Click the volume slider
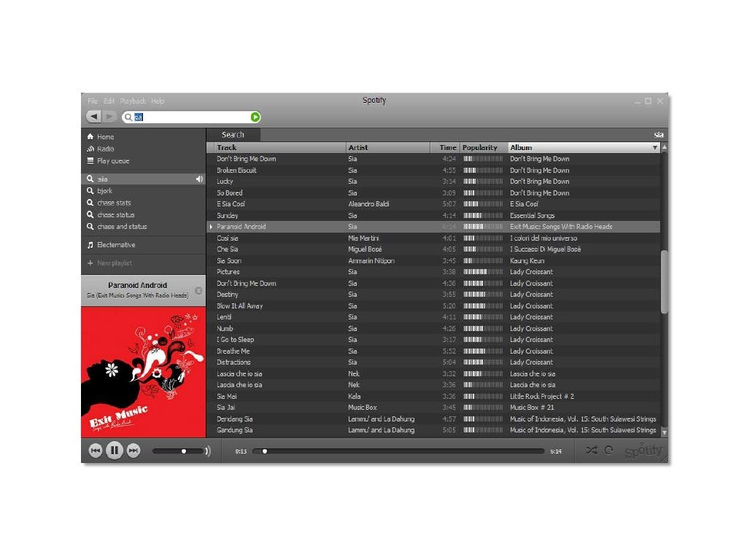747x560 pixels. click(178, 451)
